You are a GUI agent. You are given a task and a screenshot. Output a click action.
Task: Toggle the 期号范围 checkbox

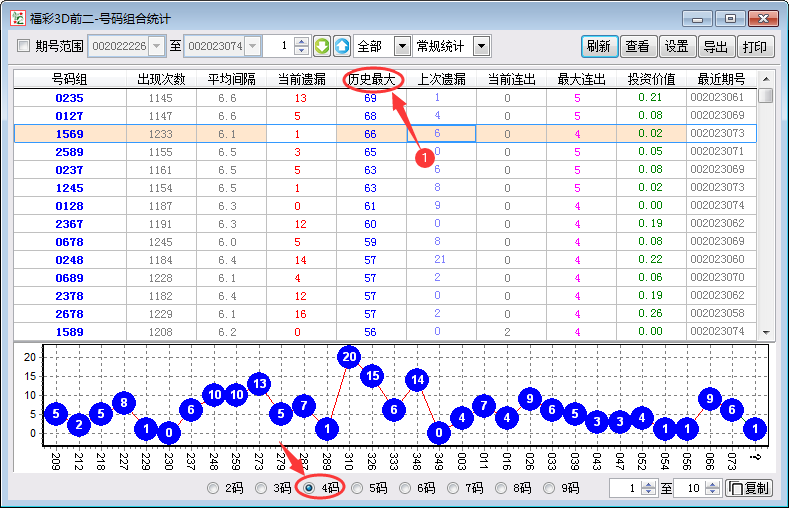click(23, 46)
